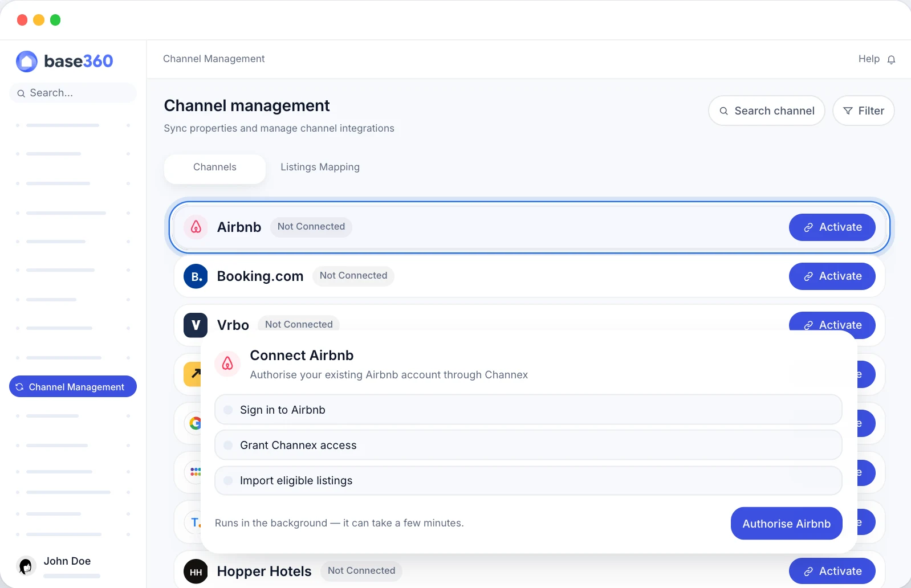
Task: Click the Booking.com logo icon
Action: (x=196, y=276)
